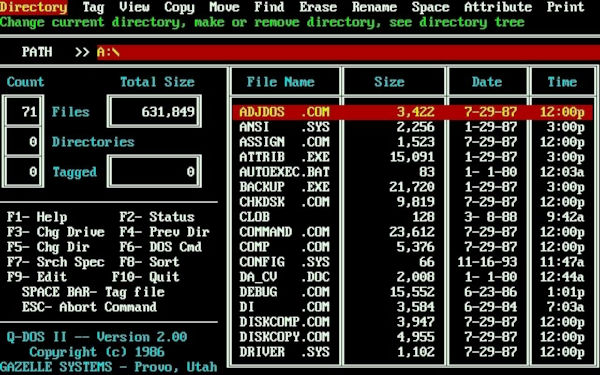Click the F7- Srch Spec shortcut
The height and width of the screenshot is (375, 600).
point(56,262)
